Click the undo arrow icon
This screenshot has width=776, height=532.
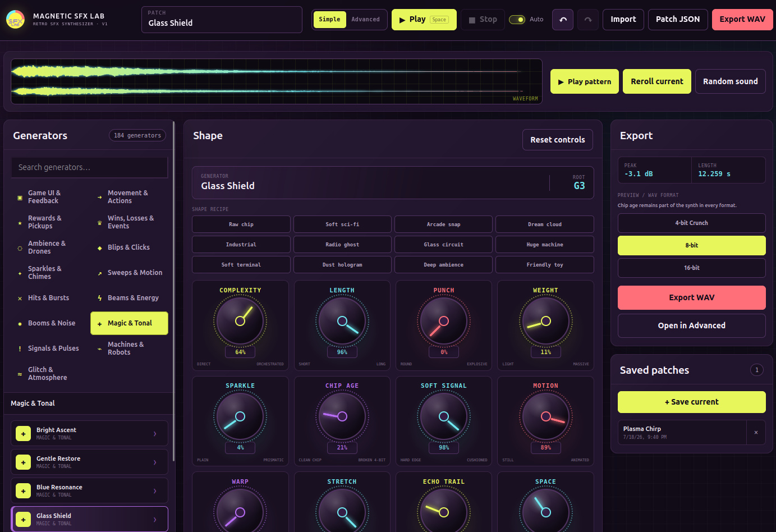563,20
